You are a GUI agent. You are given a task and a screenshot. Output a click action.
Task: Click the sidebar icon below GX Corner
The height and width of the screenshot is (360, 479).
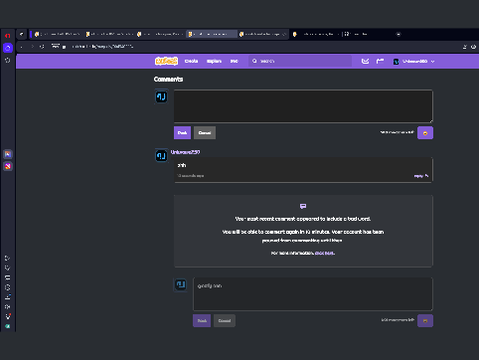(8, 60)
